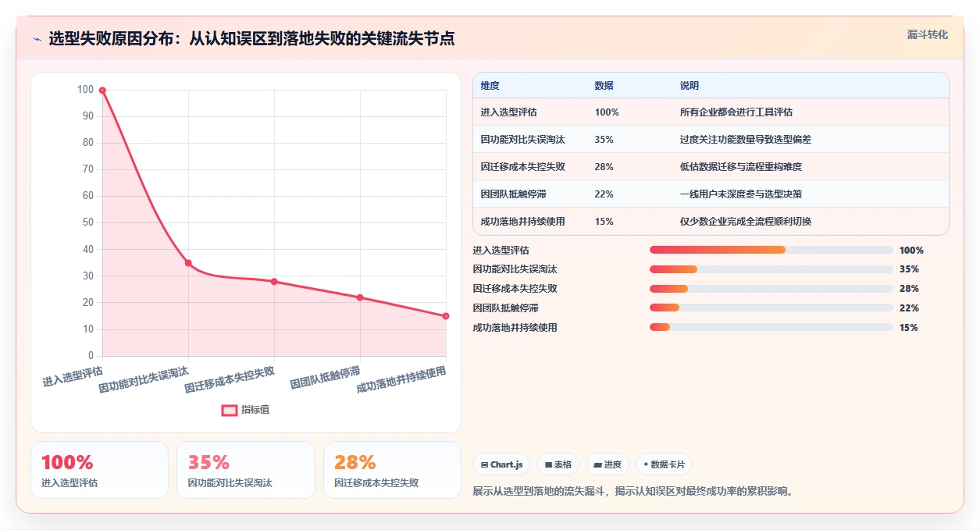Click the chart data point for 进入选型评估
This screenshot has height=530, width=980.
102,91
